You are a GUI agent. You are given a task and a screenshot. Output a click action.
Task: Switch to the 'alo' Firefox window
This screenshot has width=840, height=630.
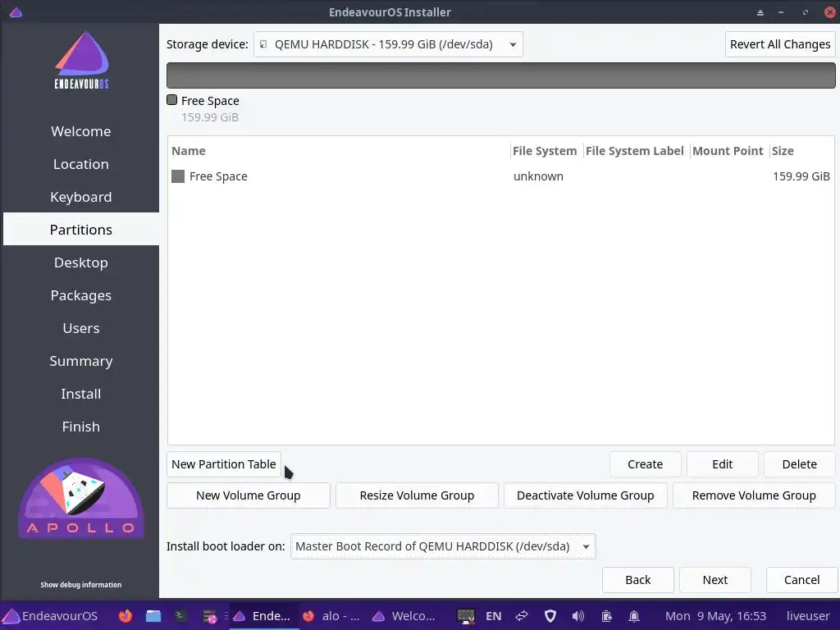click(x=331, y=616)
